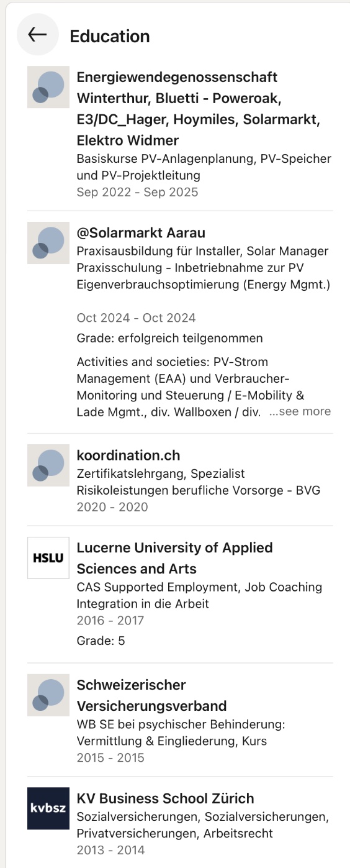Select the Zertifikatslehrgang Spezialist Risikoleistungen text
Viewport: 350px width, 868px height.
click(199, 482)
